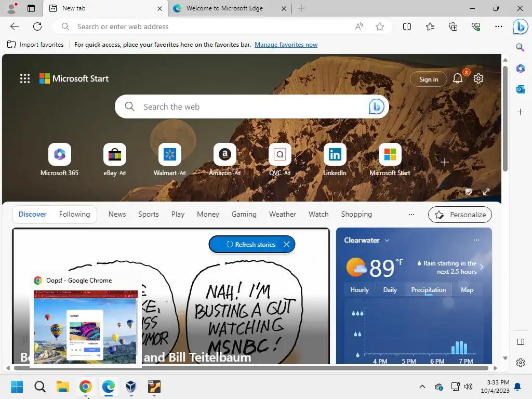Image resolution: width=532 pixels, height=399 pixels.
Task: Add an app to the sidebar with the plus icon
Action: point(520,112)
